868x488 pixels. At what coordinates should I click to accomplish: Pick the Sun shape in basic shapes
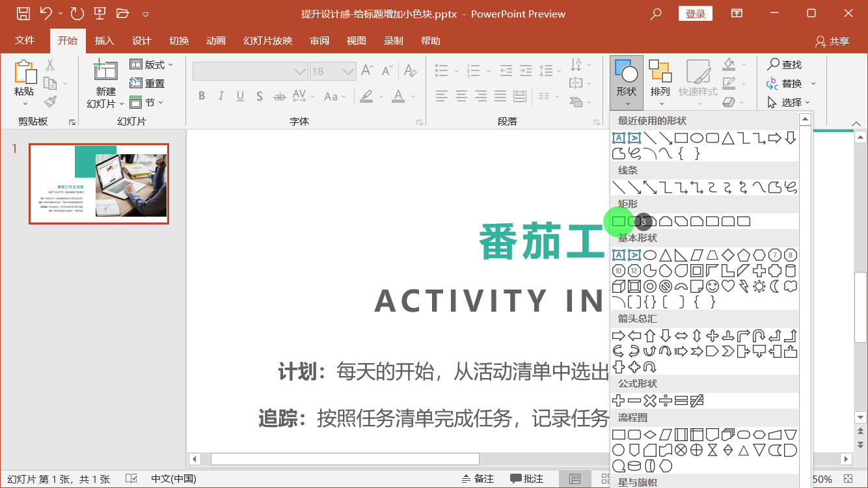[x=759, y=286]
